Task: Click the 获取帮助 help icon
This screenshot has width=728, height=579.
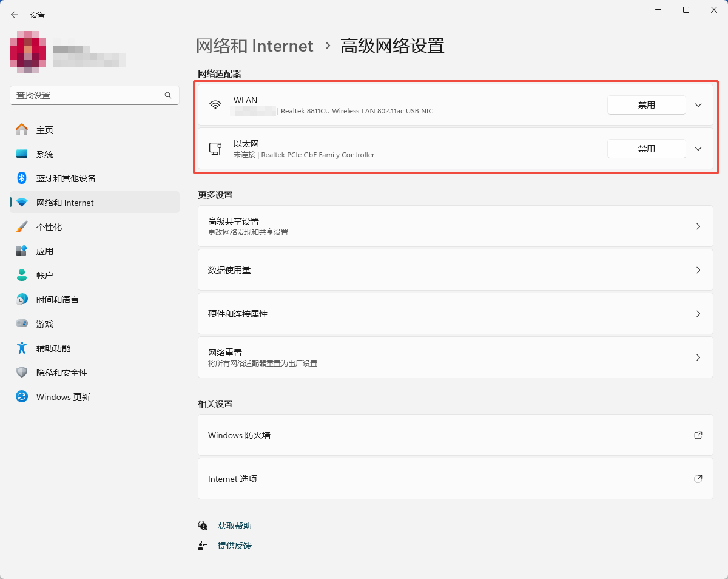Action: [x=203, y=526]
